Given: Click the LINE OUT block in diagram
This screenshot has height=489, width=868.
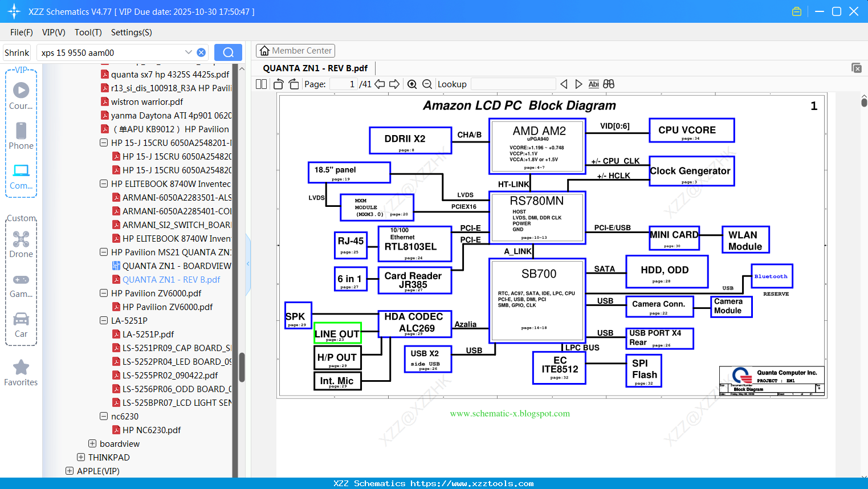Looking at the screenshot, I should 337,333.
